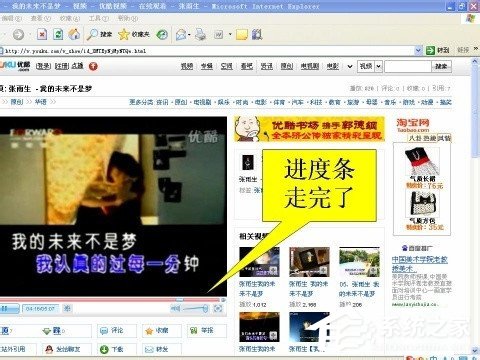The image size is (480, 360).
Task: Click the 点播 link
Action: tap(78, 66)
